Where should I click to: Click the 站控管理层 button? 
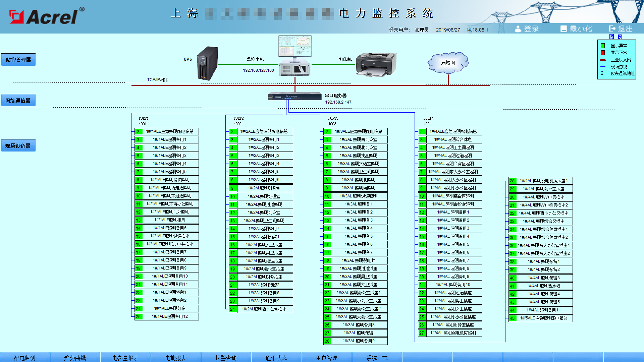(18, 60)
